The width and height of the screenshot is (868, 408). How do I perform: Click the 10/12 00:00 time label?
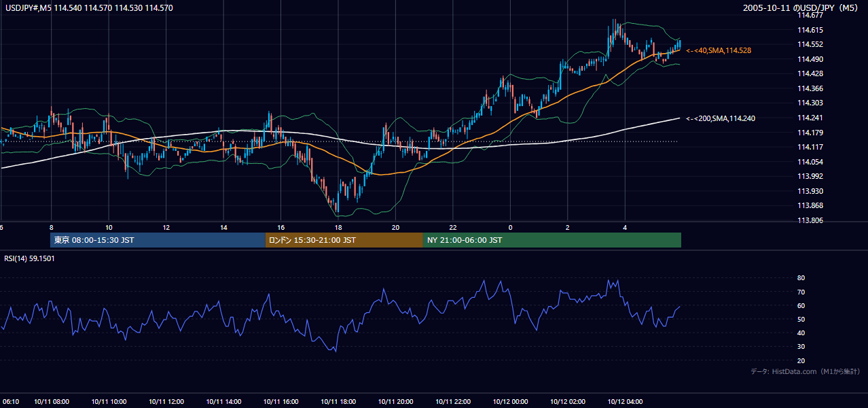tap(511, 401)
